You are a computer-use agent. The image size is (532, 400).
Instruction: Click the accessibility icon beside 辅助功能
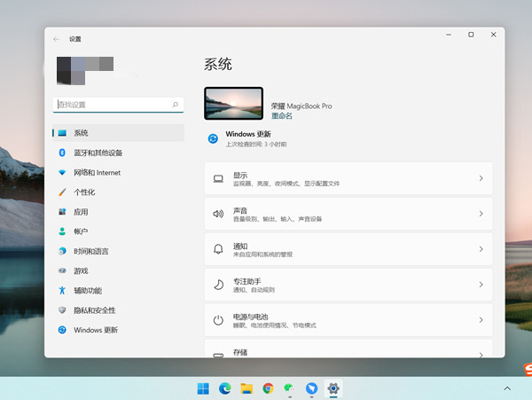pos(62,290)
